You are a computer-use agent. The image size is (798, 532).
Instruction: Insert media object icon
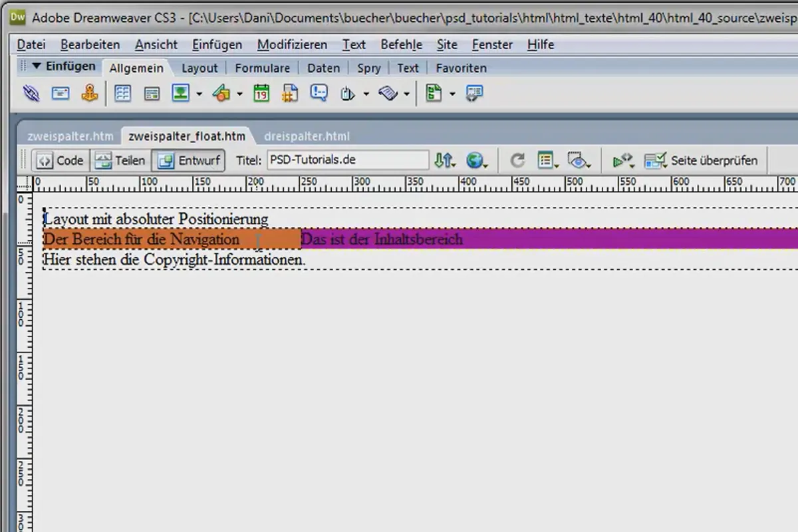click(x=221, y=94)
